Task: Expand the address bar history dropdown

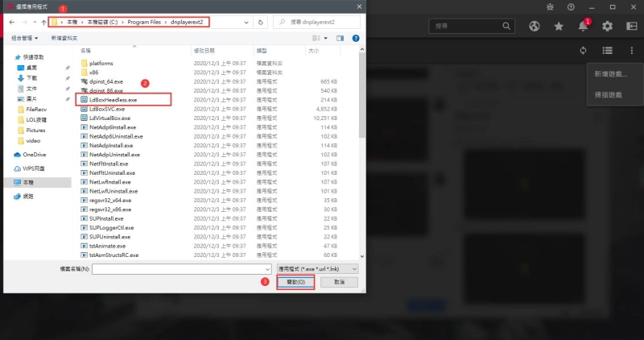Action: [x=246, y=23]
